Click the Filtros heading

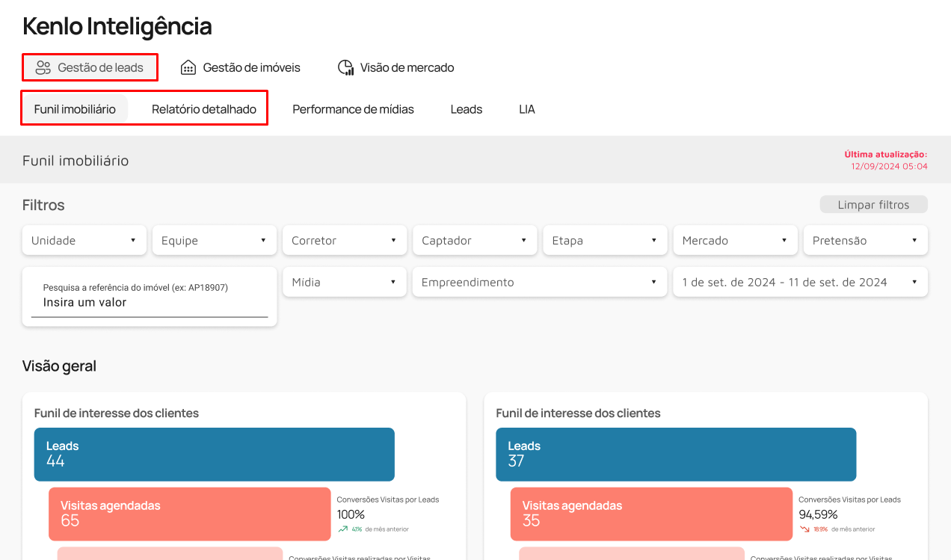(x=43, y=205)
